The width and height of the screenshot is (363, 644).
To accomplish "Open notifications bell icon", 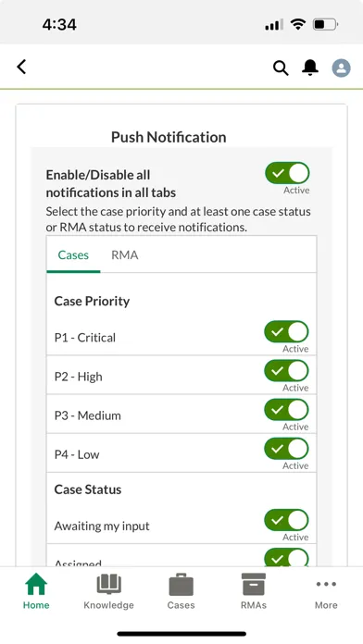I will point(310,68).
